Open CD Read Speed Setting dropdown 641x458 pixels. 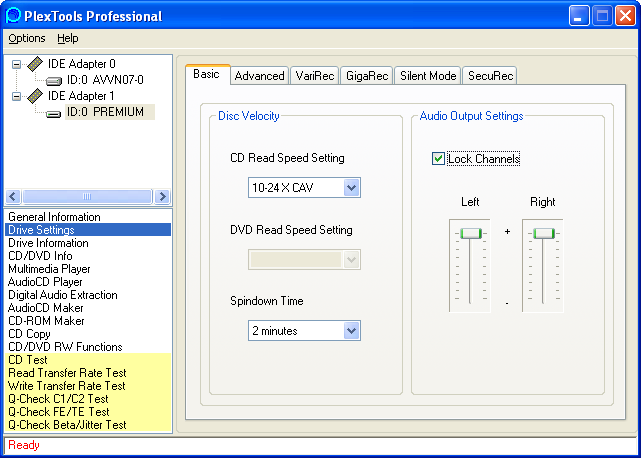pos(304,188)
